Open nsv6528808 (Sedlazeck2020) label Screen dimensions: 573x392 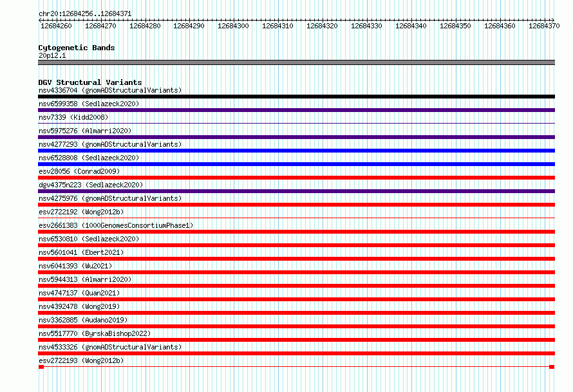click(x=89, y=158)
